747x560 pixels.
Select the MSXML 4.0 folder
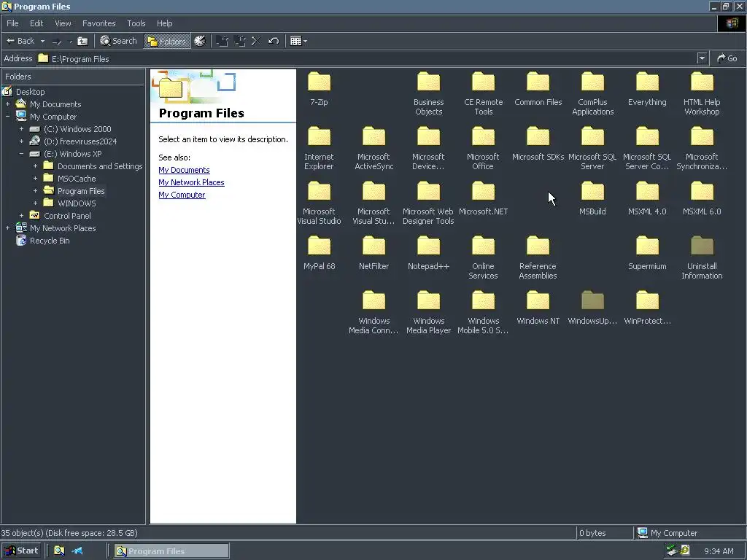coord(647,198)
